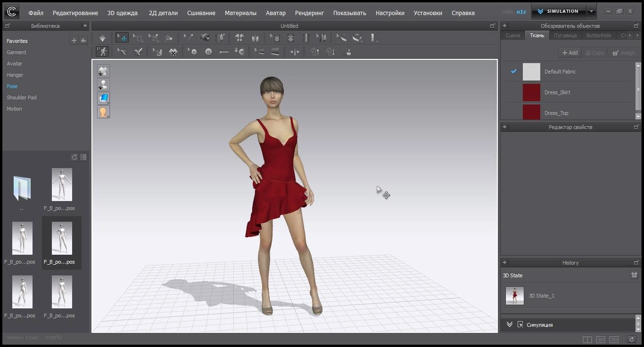
Task: Toggle the paused walking avatar button
Action: (x=102, y=52)
